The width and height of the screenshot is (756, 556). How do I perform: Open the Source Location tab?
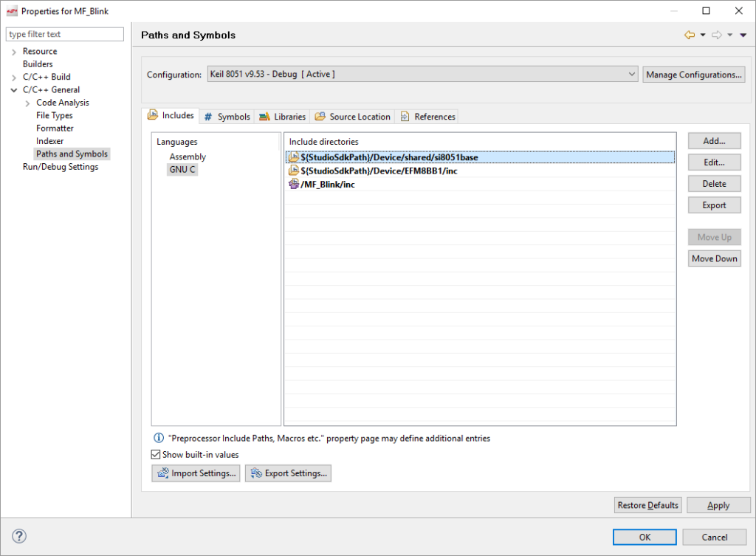pyautogui.click(x=353, y=117)
